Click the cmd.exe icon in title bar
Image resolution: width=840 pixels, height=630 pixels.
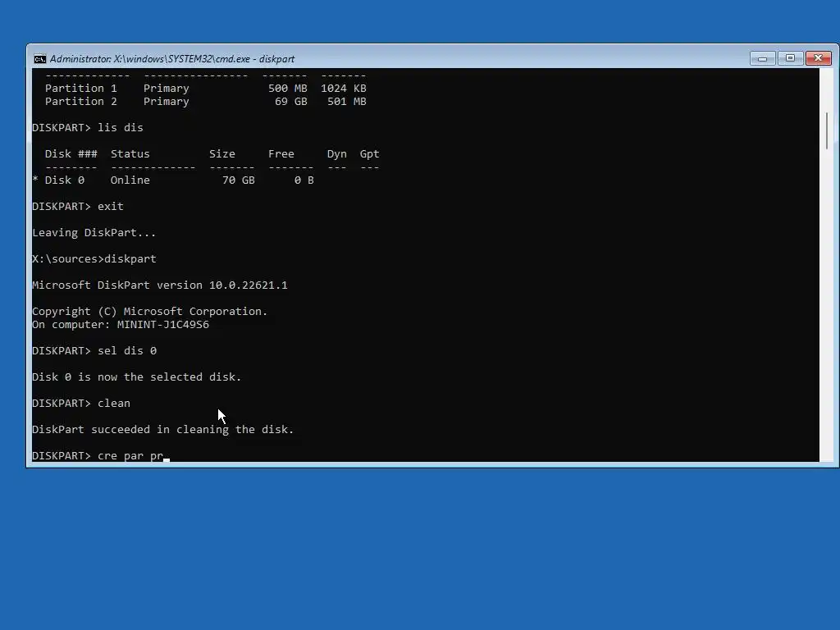39,59
